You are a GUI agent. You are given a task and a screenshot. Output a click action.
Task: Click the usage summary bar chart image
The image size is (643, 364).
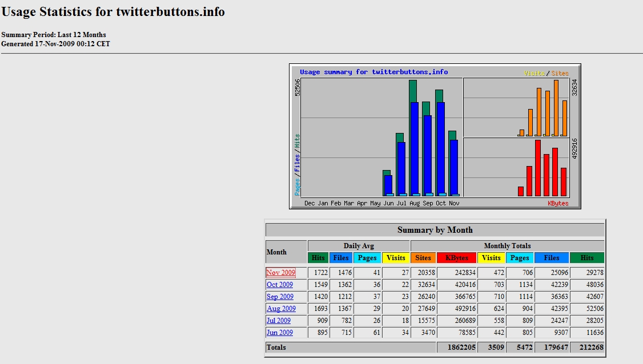point(435,136)
